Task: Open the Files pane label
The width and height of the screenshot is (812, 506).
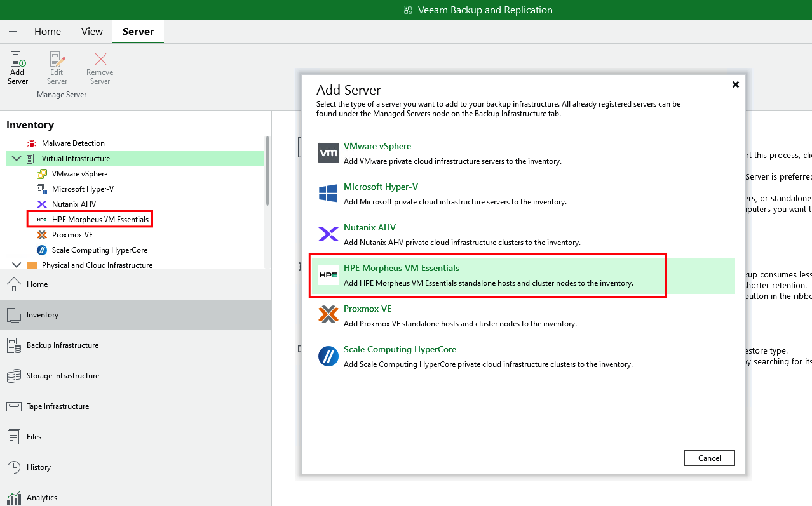Action: click(x=34, y=437)
